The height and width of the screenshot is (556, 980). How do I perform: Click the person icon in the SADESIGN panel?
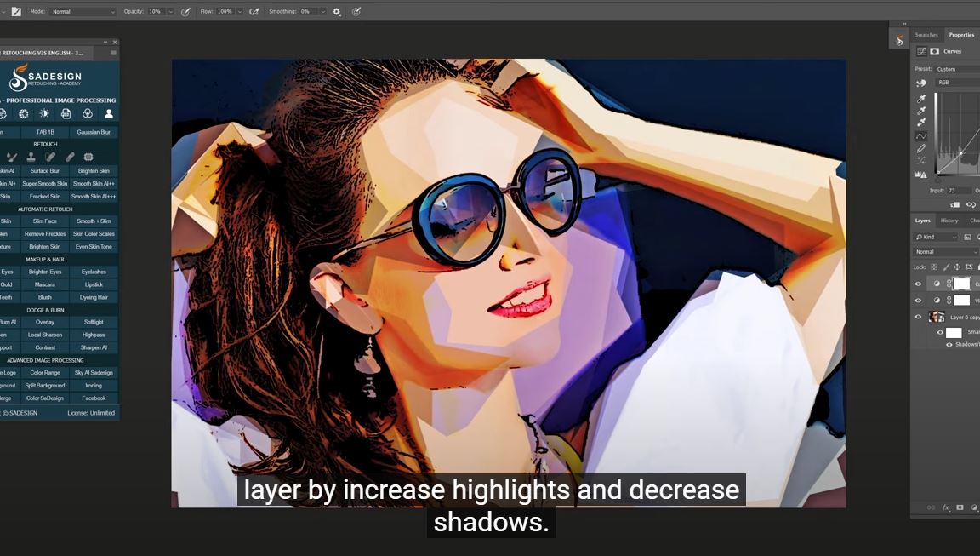pos(109,114)
